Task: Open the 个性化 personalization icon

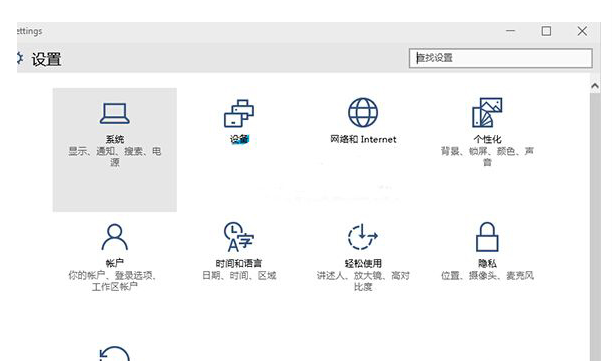Action: 487,113
